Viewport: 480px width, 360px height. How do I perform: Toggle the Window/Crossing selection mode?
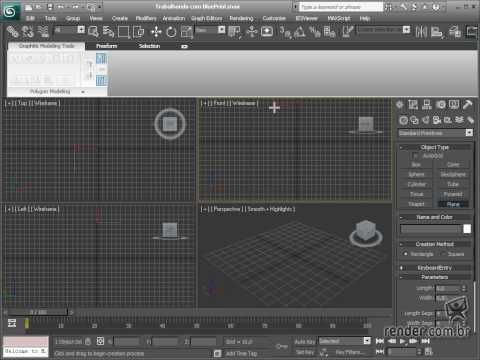click(138, 32)
